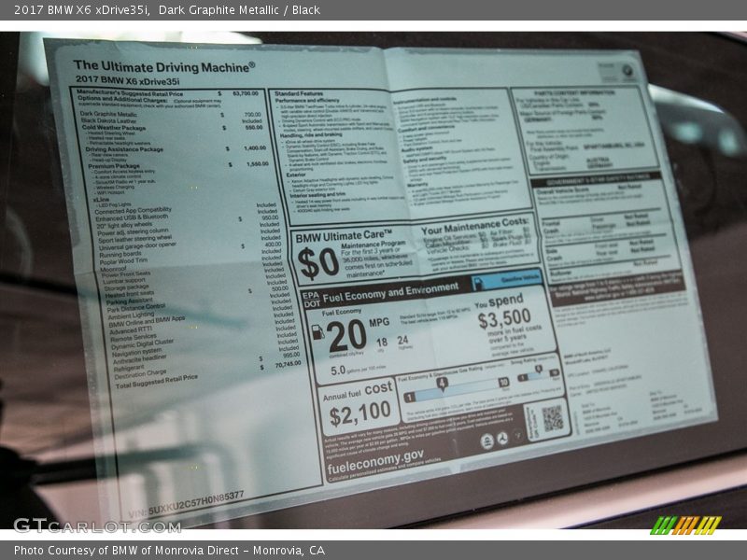Click the 'BMW Ultimate Care' heading
Screen dimensions: 747x560
tap(344, 236)
